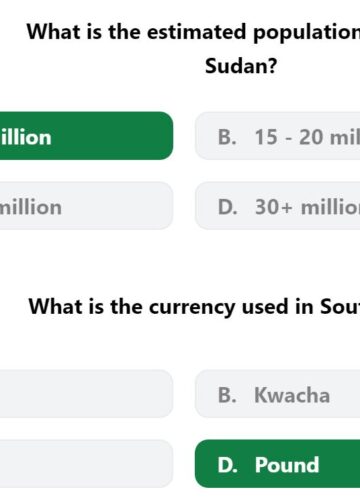Image resolution: width=360 pixels, height=504 pixels.
Task: Click the estimated population question heading
Action: click(194, 49)
